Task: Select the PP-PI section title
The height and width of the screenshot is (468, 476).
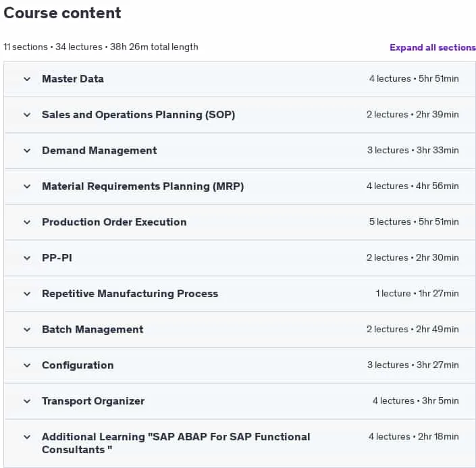Action: click(x=57, y=258)
